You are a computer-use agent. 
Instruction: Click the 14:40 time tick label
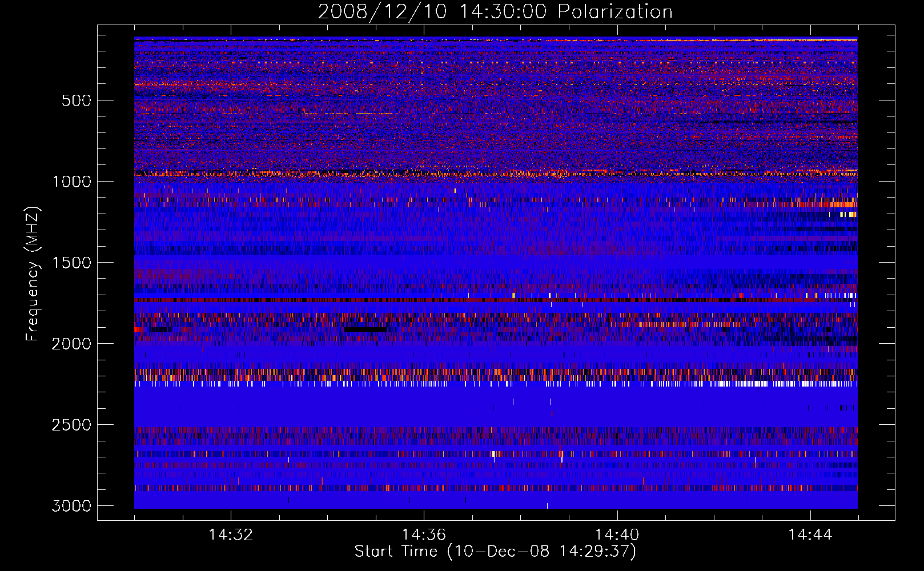coord(617,535)
